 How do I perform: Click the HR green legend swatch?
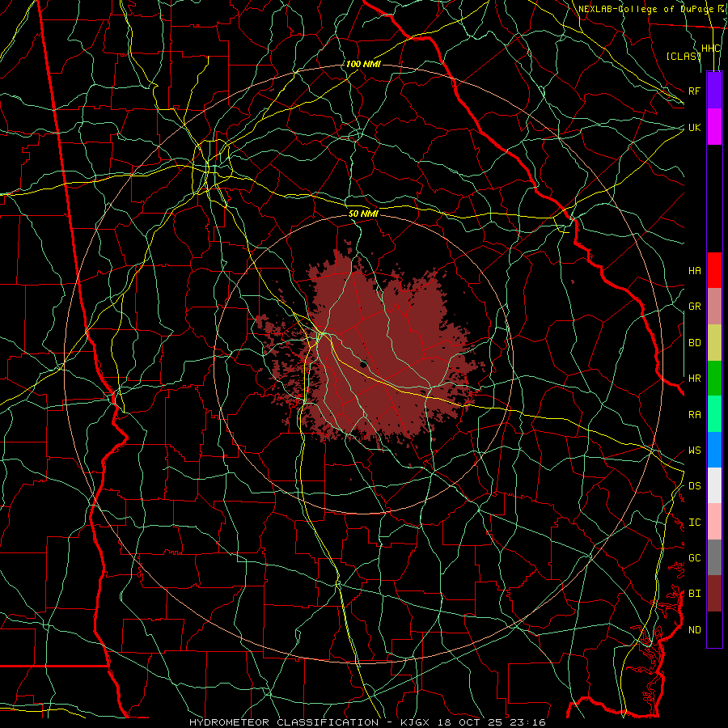(x=714, y=379)
